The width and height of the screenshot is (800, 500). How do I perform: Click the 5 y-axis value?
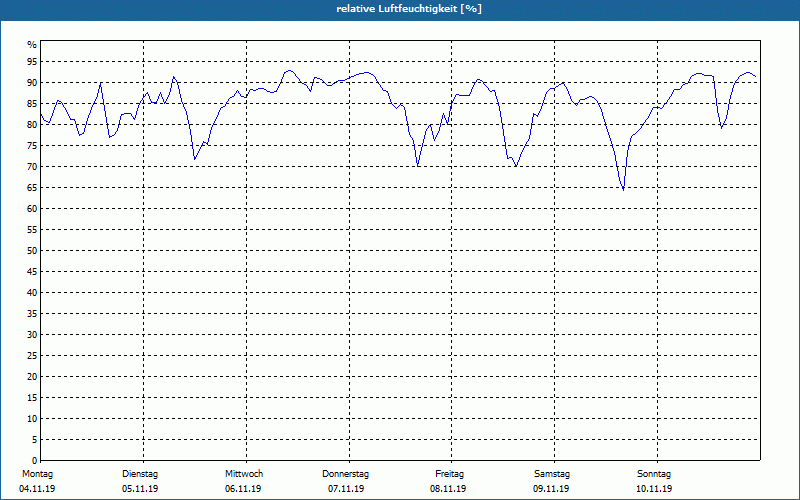pos(34,439)
